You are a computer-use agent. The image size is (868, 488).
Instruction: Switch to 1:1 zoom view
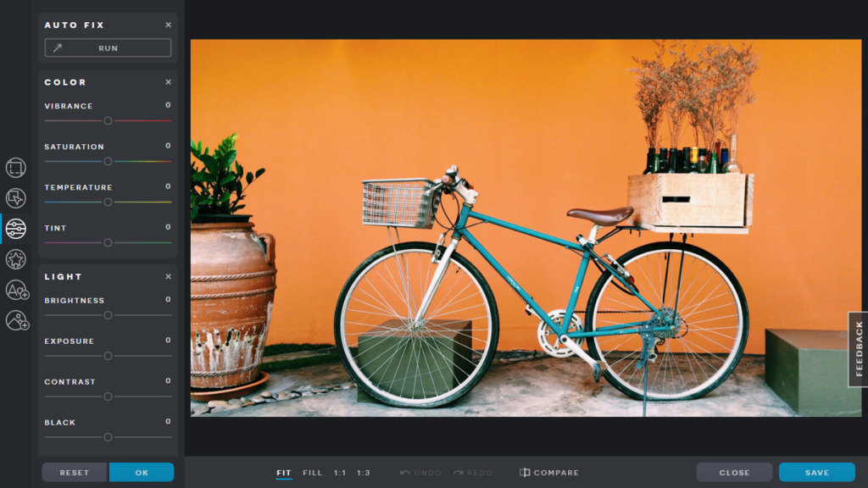[342, 473]
